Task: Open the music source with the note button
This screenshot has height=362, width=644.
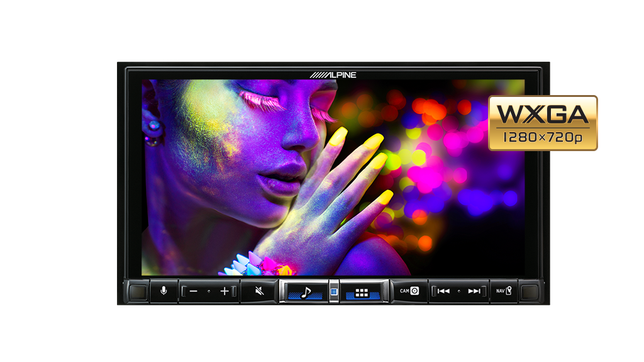Action: (x=305, y=292)
